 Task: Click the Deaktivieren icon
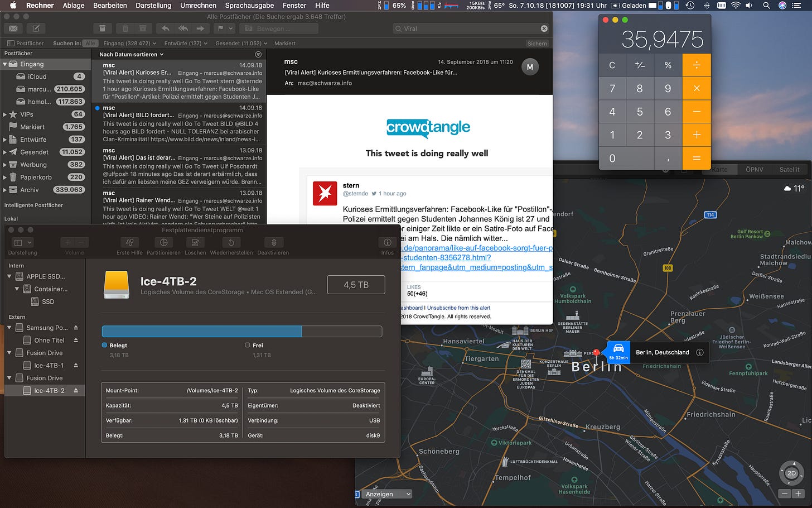273,242
